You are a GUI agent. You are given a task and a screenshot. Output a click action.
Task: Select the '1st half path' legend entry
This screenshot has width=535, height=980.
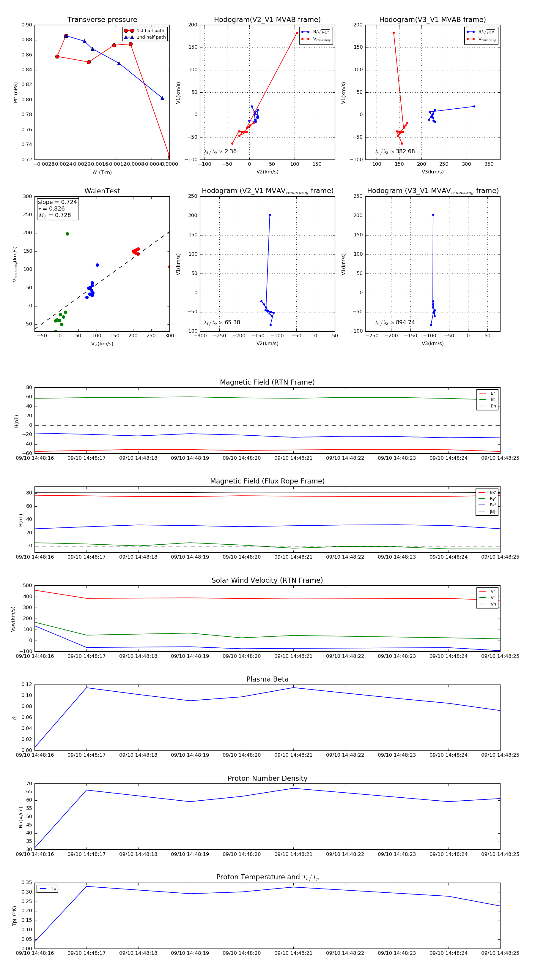pyautogui.click(x=145, y=31)
